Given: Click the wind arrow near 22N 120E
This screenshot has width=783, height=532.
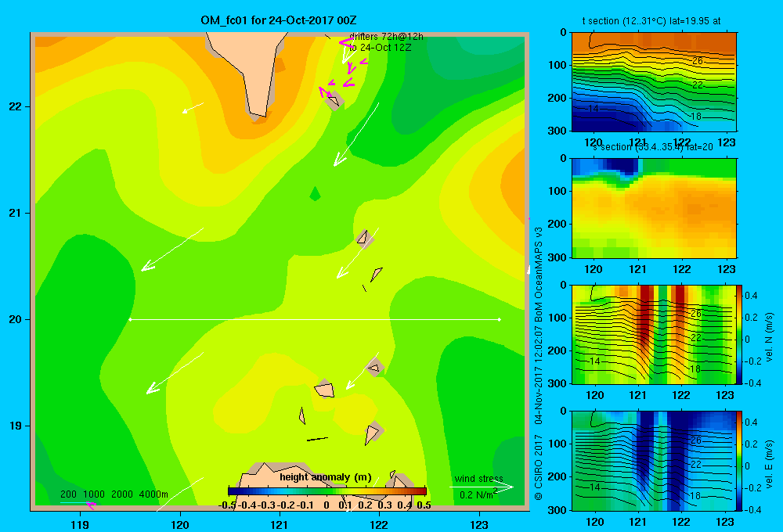Looking at the screenshot, I should (193, 108).
